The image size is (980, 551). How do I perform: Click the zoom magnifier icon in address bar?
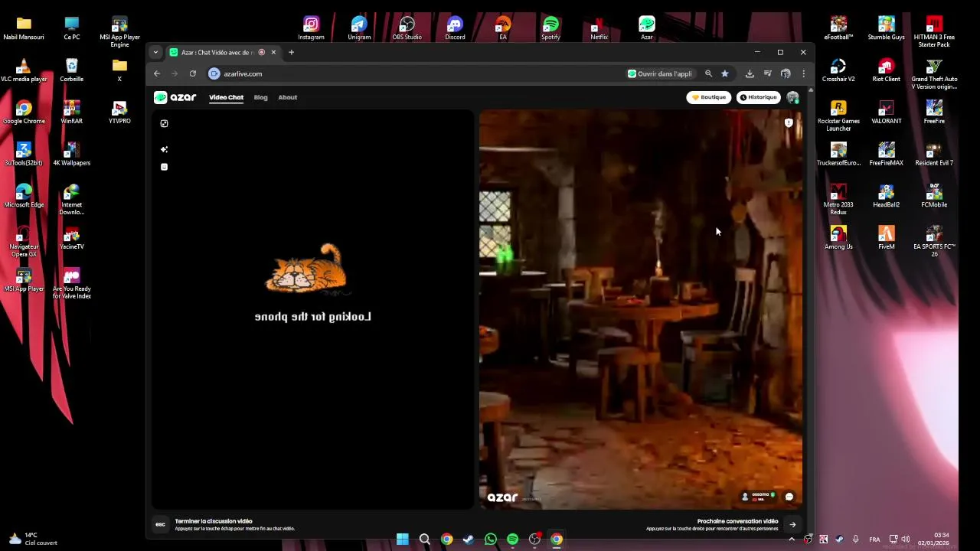point(708,73)
